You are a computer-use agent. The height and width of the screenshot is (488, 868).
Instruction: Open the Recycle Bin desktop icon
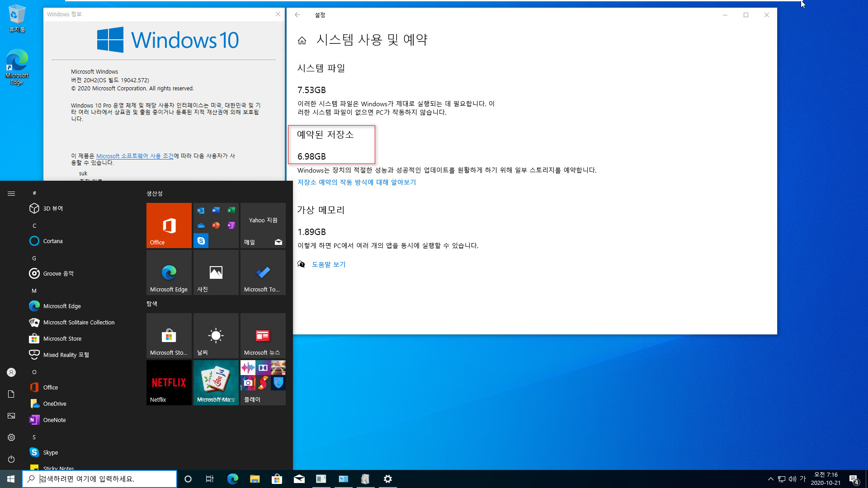(17, 19)
